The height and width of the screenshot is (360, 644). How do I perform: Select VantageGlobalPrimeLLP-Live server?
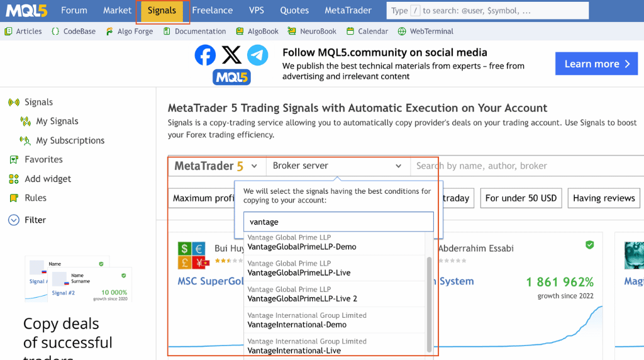coord(335,268)
